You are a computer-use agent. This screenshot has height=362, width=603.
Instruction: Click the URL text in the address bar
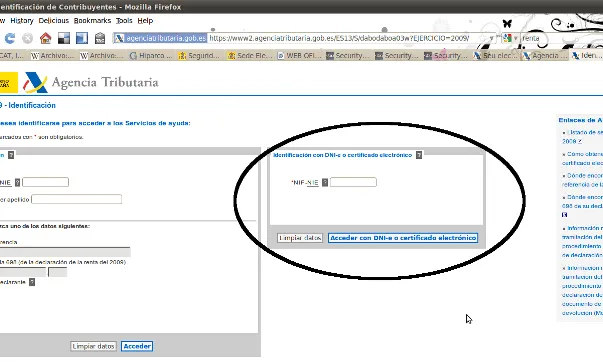click(x=339, y=38)
